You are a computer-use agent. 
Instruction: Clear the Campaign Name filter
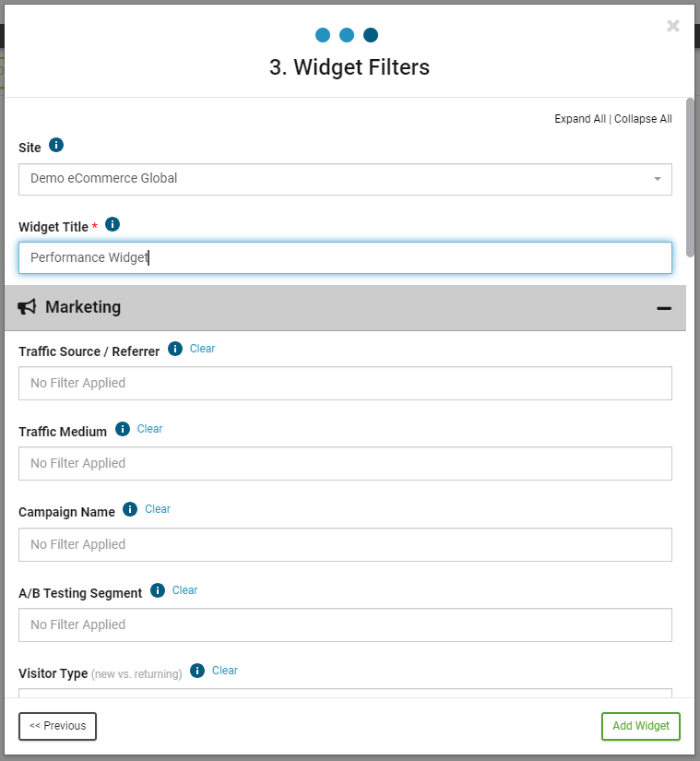(x=158, y=509)
